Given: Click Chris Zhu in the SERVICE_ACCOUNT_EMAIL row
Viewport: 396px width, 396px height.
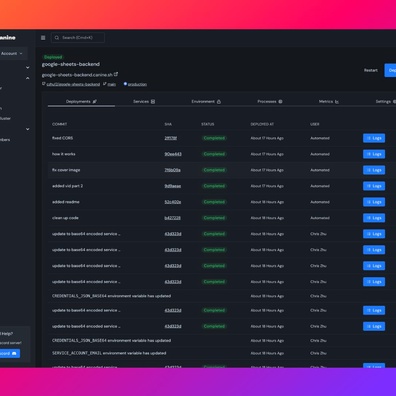Looking at the screenshot, I should 318,353.
